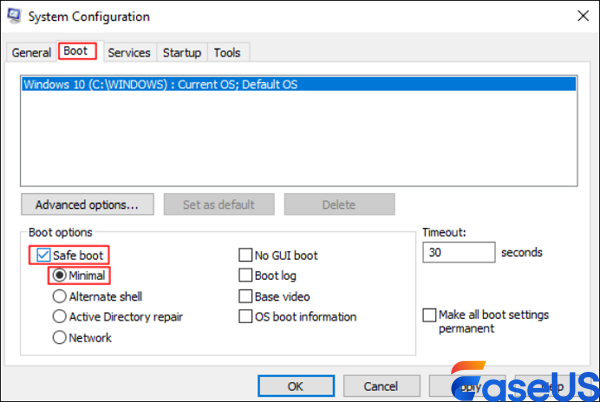Select the Minimal radio button
The width and height of the screenshot is (600, 402).
59,275
